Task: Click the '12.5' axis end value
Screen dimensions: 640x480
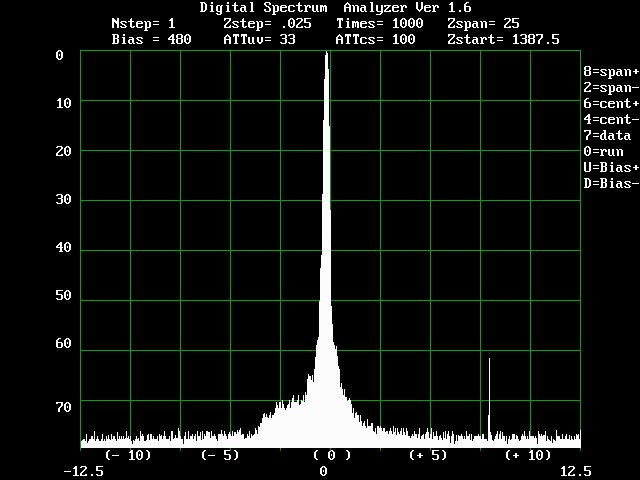Action: [x=576, y=471]
